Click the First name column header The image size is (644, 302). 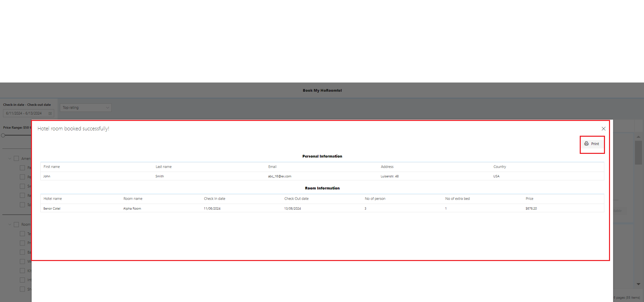pos(52,167)
